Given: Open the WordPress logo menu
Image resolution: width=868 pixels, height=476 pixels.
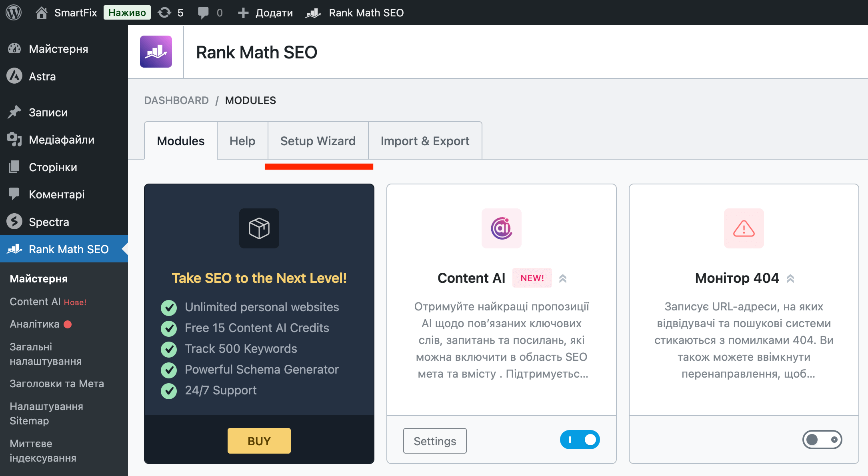Looking at the screenshot, I should (x=14, y=12).
